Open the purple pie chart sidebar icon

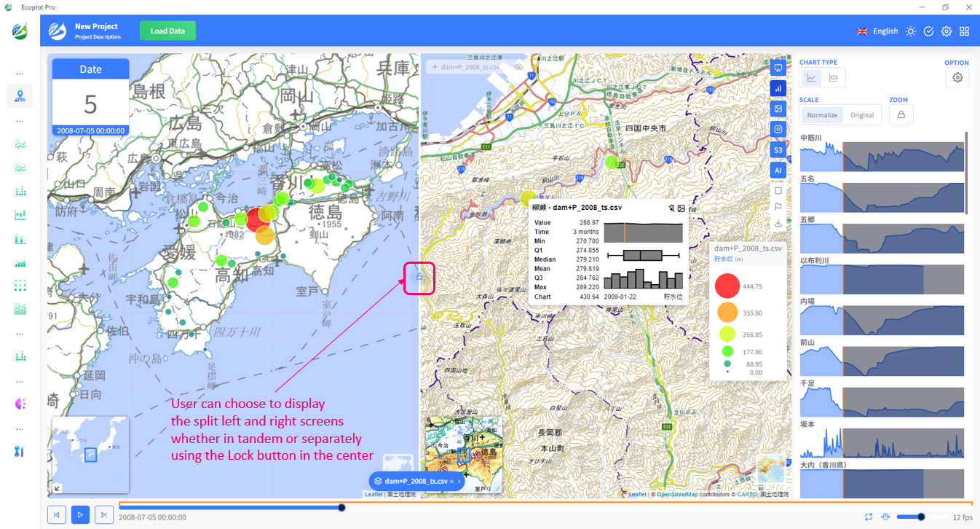[x=20, y=404]
